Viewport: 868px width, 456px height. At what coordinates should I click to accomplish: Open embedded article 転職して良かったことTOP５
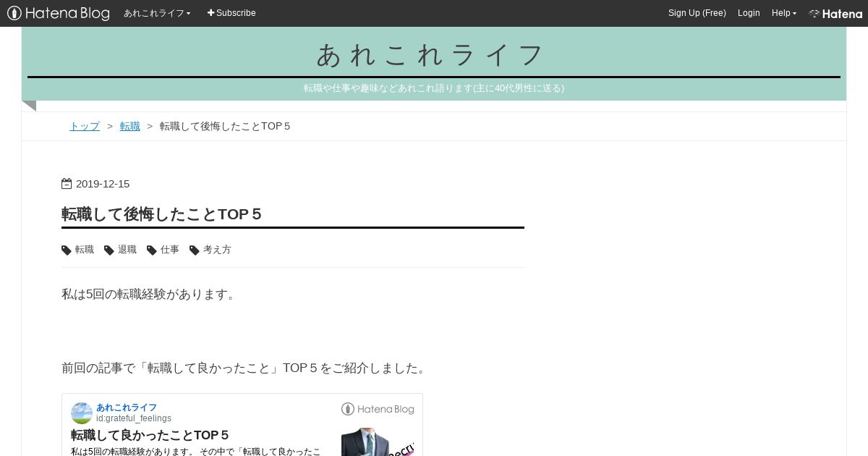pyautogui.click(x=150, y=435)
